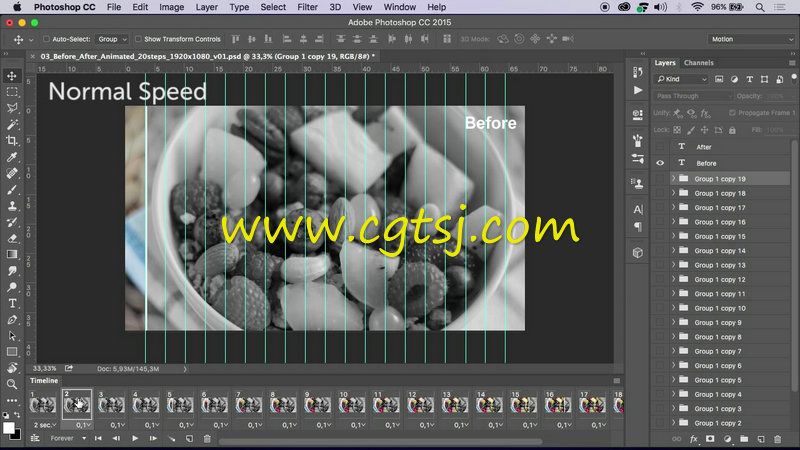Select the Polygonal Lasso tool
Screen dimensions: 800x450
tap(12, 108)
